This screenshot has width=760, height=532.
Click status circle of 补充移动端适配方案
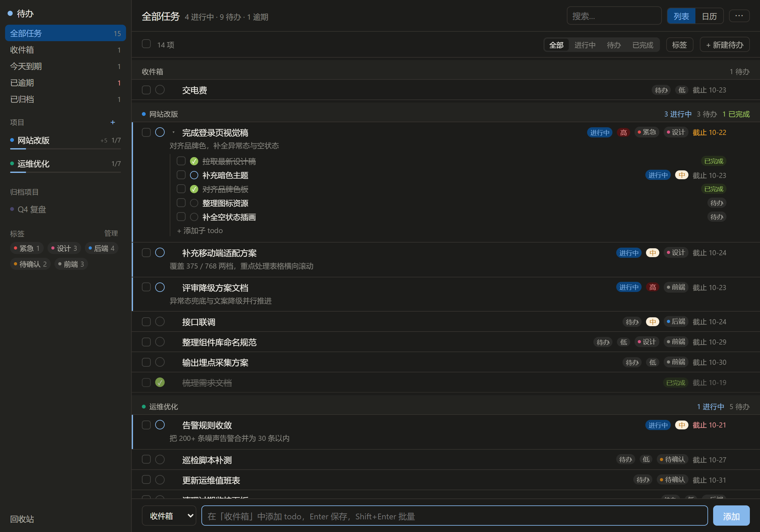[160, 253]
